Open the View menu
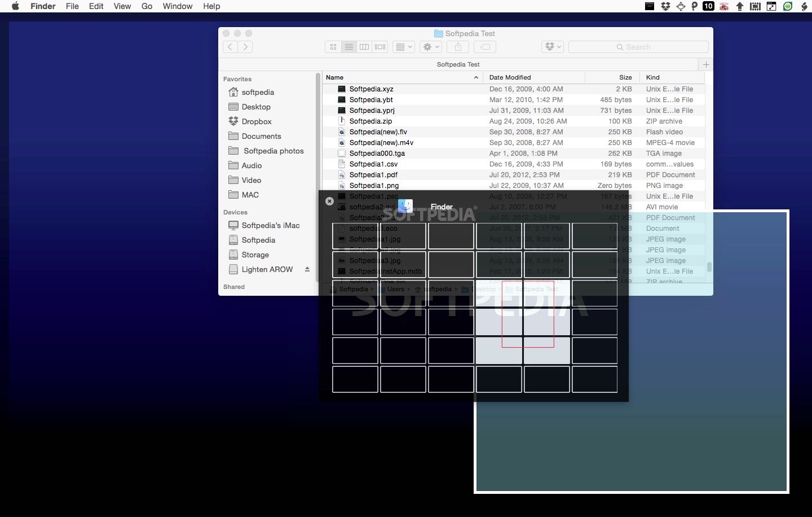This screenshot has height=517, width=812. (x=122, y=6)
